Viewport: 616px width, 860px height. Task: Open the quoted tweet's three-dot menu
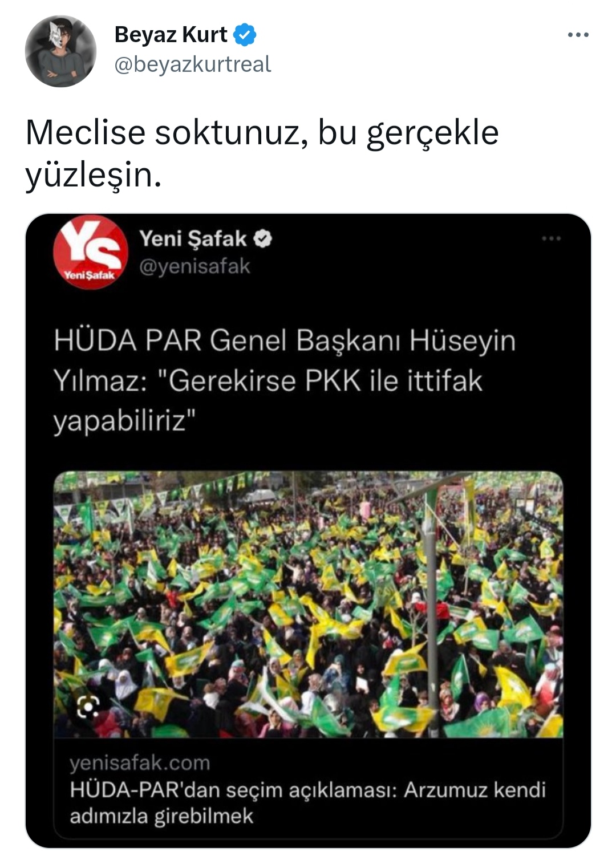552,238
